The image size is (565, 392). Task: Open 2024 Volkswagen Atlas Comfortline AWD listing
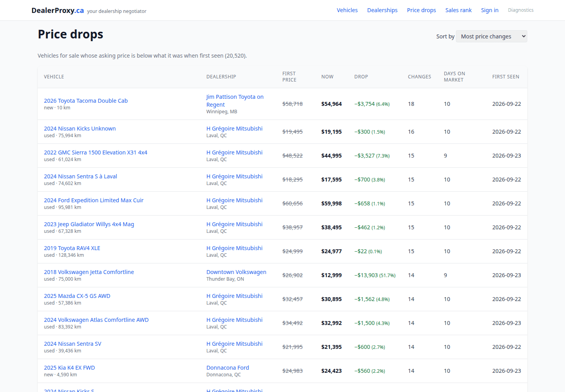pyautogui.click(x=96, y=320)
